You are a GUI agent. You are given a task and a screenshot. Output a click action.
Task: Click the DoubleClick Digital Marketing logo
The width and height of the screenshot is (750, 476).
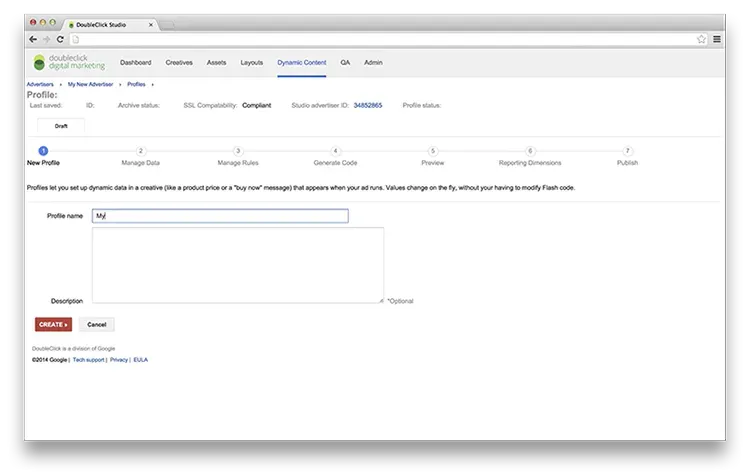[x=68, y=62]
